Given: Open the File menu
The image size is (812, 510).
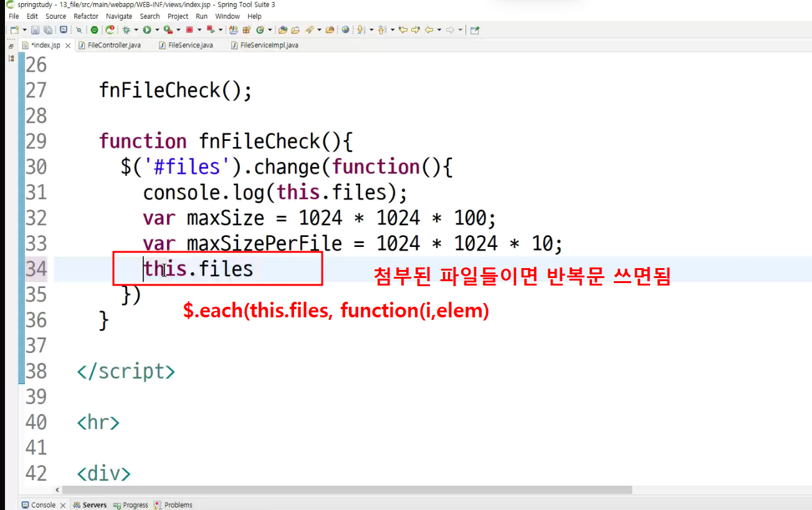Looking at the screenshot, I should pyautogui.click(x=14, y=16).
